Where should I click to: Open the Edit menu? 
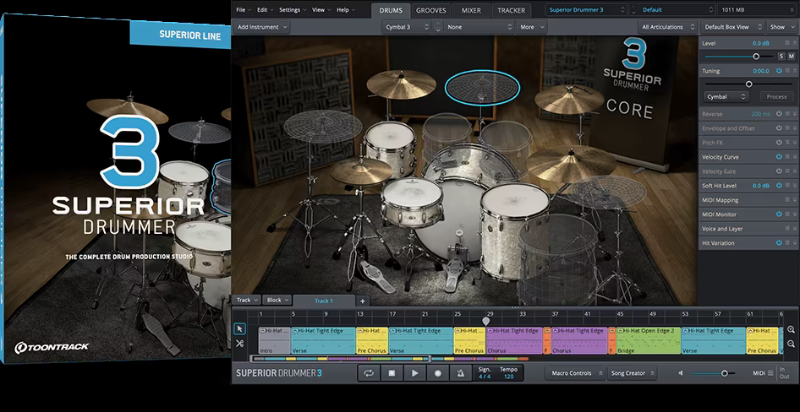(x=265, y=10)
